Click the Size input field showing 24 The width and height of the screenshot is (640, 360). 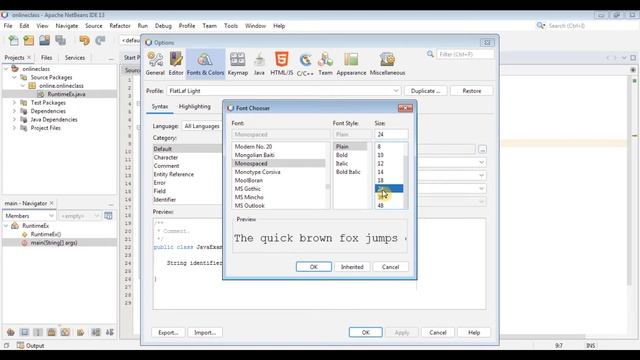391,134
